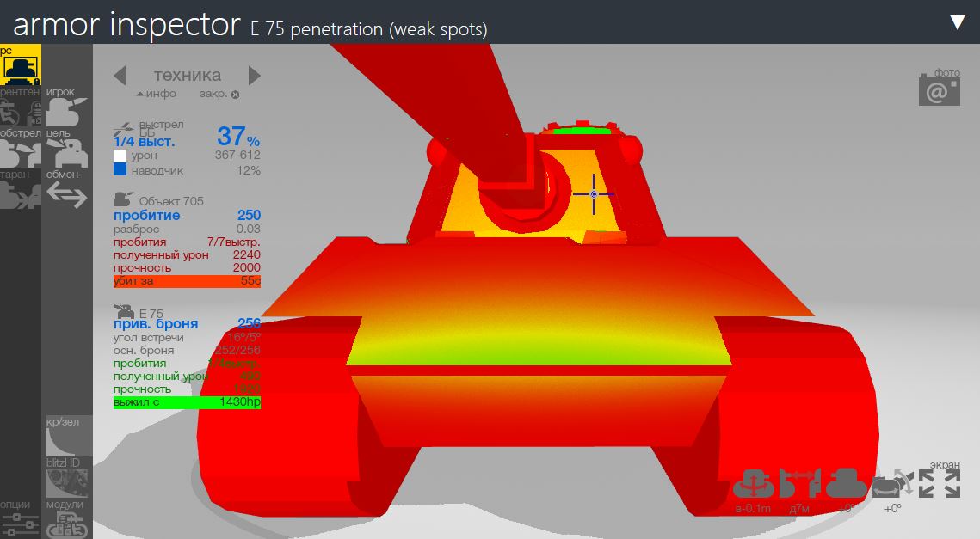The image size is (980, 539).
Task: Open the игрок (player) tank selection
Action: click(67, 113)
